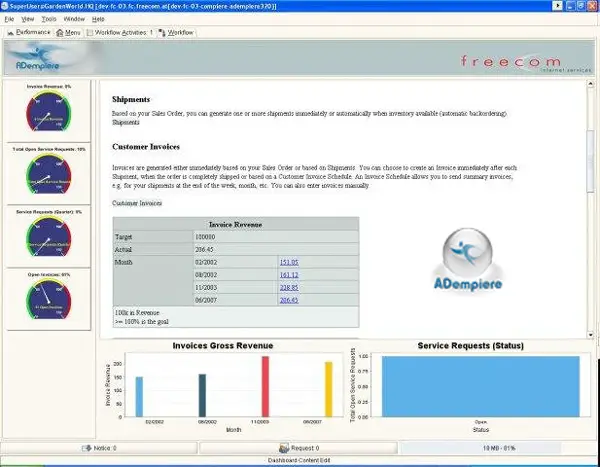Screen dimensions: 600x467
Task: Click the Shipments link under Shipments heading
Action: point(126,122)
